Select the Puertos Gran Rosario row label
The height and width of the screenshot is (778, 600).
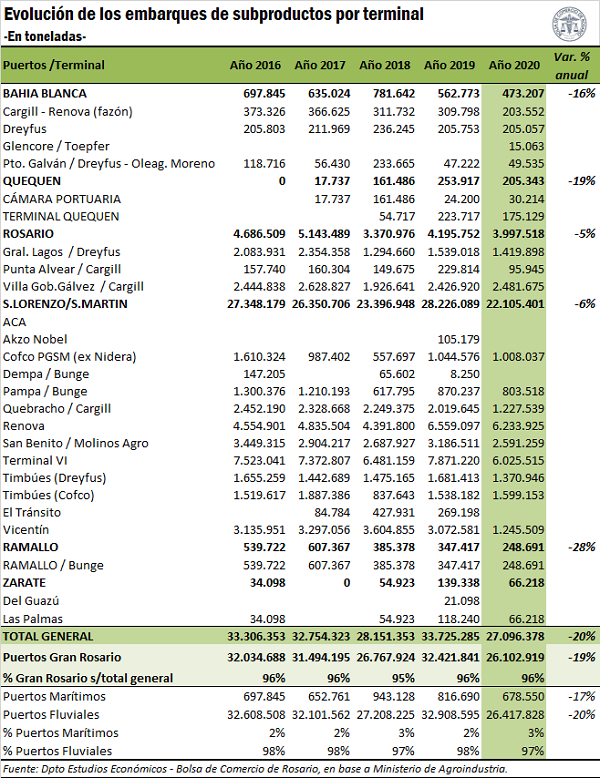pyautogui.click(x=63, y=657)
